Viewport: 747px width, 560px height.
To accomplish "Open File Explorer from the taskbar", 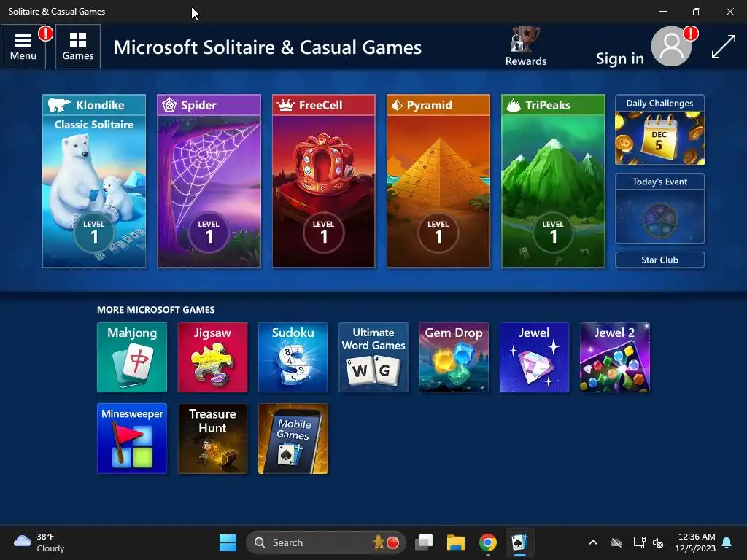I will click(455, 542).
